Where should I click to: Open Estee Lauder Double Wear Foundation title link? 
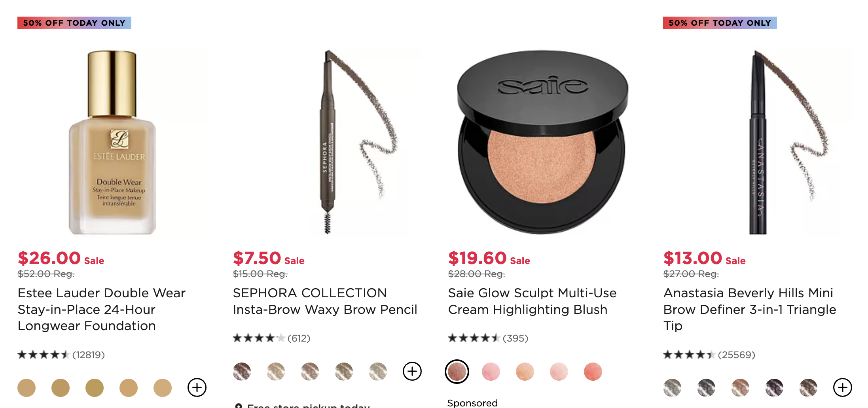tap(102, 309)
